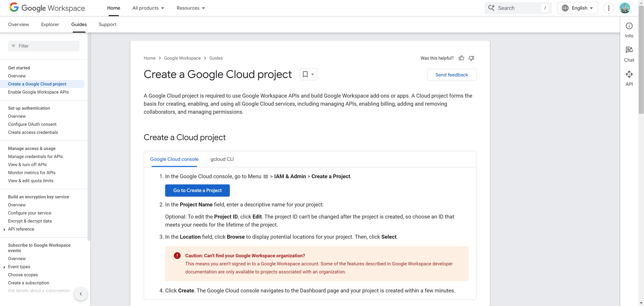The height and width of the screenshot is (306, 644).
Task: Open Create a subscription sidebar link
Action: (x=29, y=283)
